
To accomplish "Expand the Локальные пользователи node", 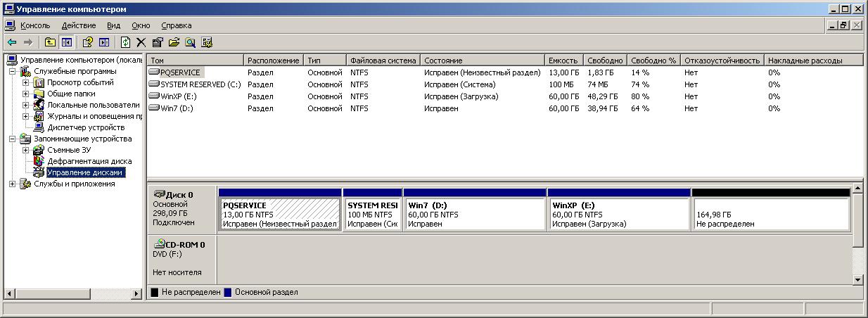I will click(x=26, y=106).
